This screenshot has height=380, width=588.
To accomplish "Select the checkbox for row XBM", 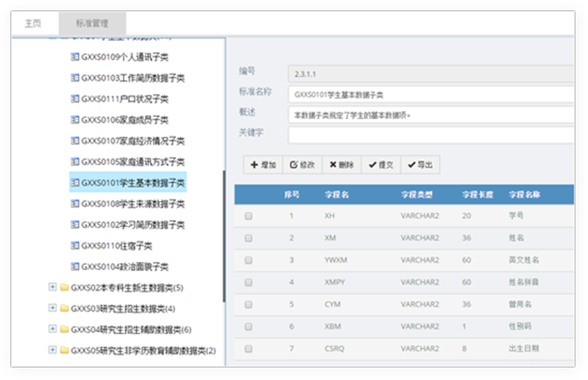I will coord(248,326).
